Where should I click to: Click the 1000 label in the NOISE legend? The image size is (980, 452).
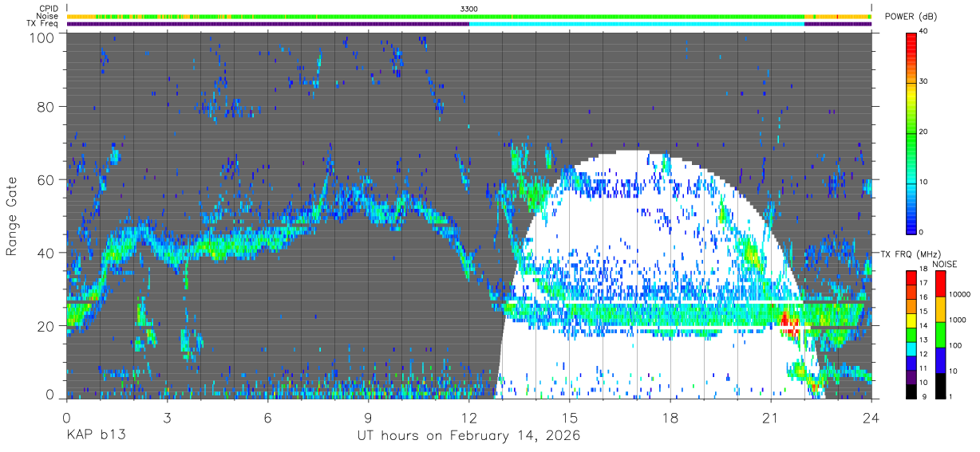[x=956, y=320]
